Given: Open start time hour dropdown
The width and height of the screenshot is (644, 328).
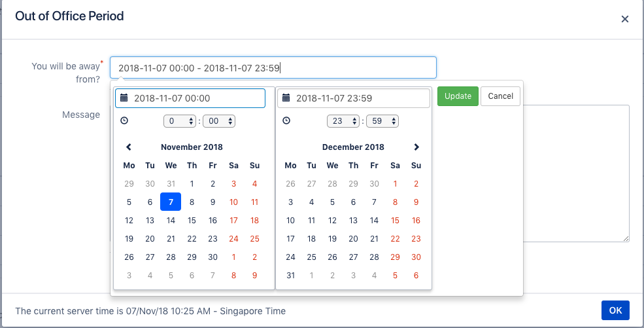Looking at the screenshot, I should coord(180,121).
